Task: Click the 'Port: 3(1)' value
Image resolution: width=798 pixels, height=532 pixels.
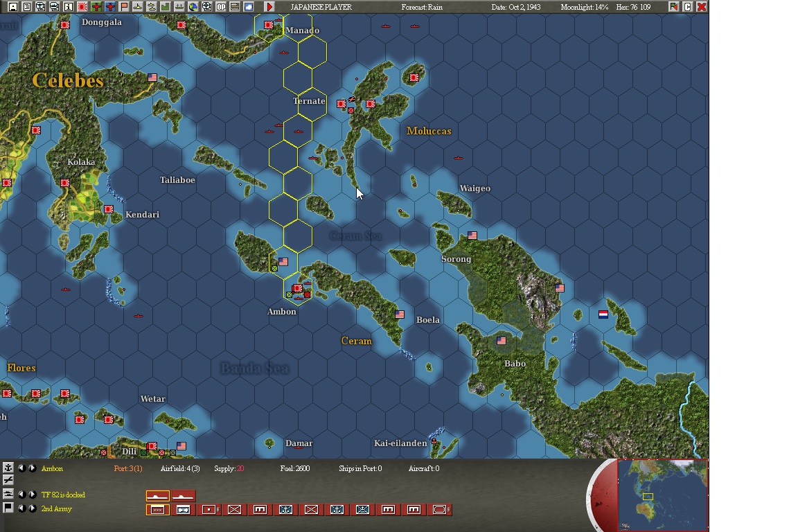Action: pos(127,468)
